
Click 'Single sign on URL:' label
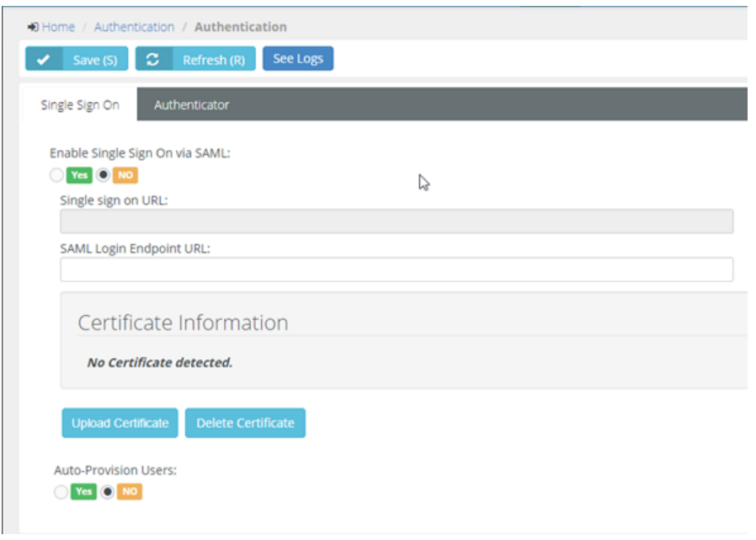pos(114,200)
